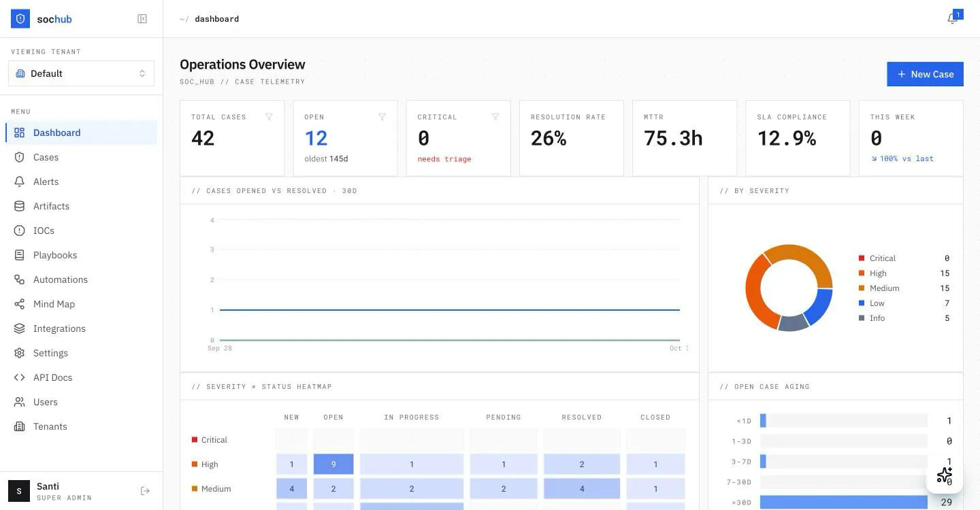Screen dimensions: 980x510
Task: Click the Automations workflow icon
Action: [x=20, y=279]
